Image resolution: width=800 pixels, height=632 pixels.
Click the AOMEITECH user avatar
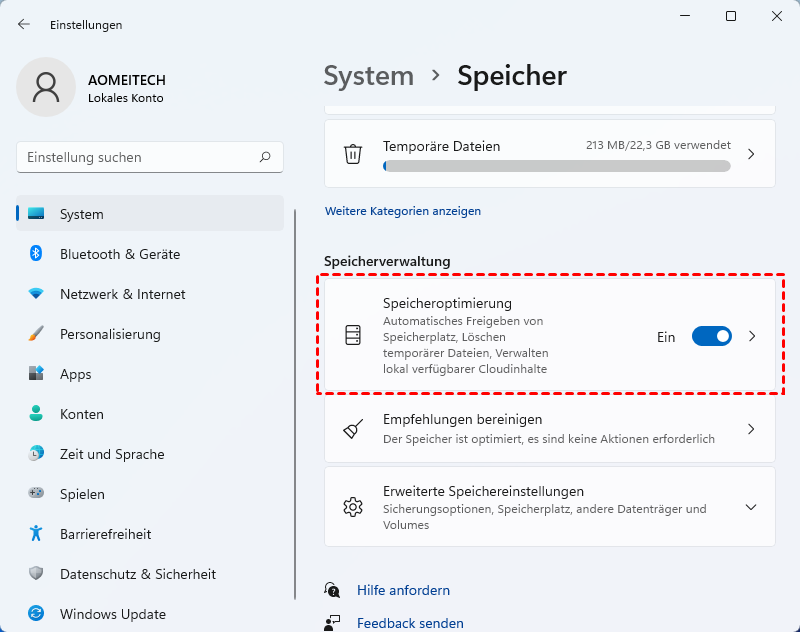tap(46, 87)
